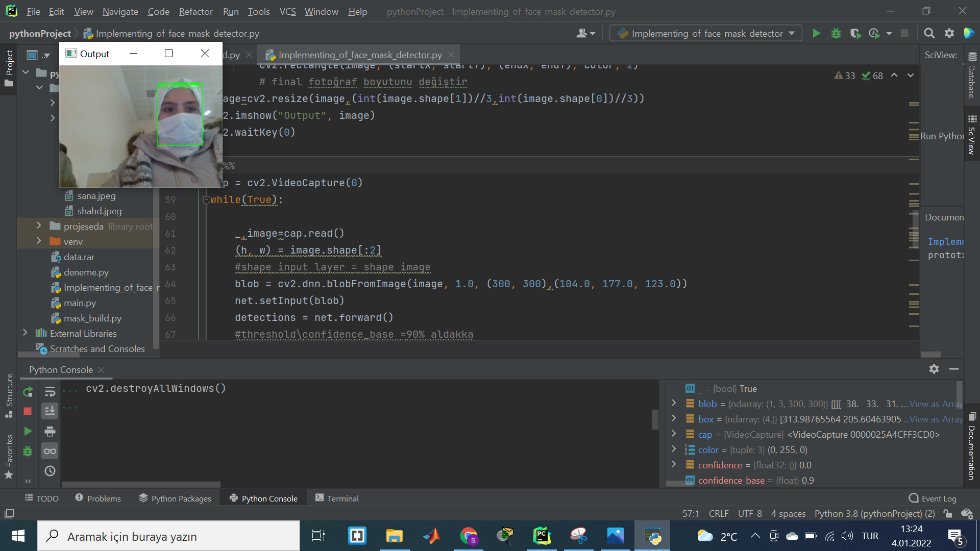
Task: Expand the blob ndarray variable
Action: pos(674,404)
